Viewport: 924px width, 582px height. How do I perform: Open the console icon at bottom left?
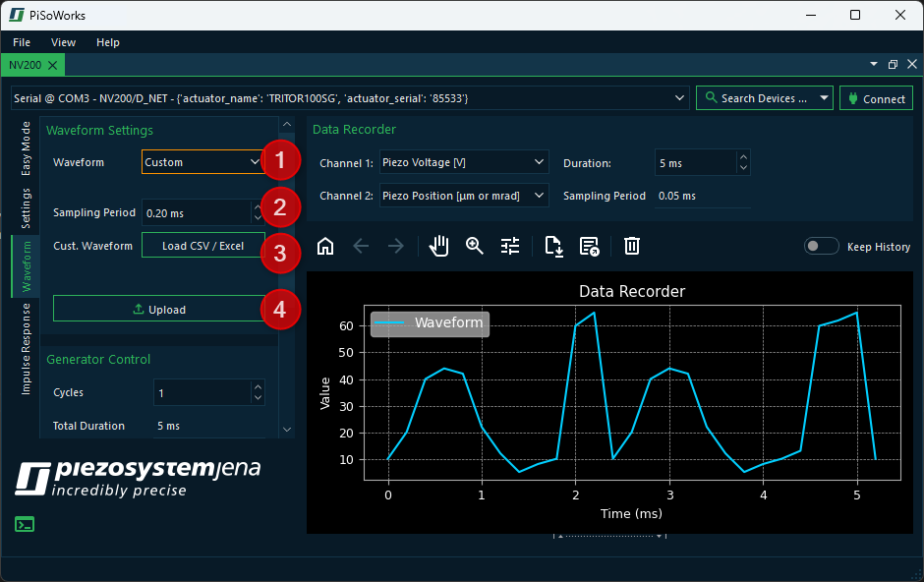tap(26, 524)
